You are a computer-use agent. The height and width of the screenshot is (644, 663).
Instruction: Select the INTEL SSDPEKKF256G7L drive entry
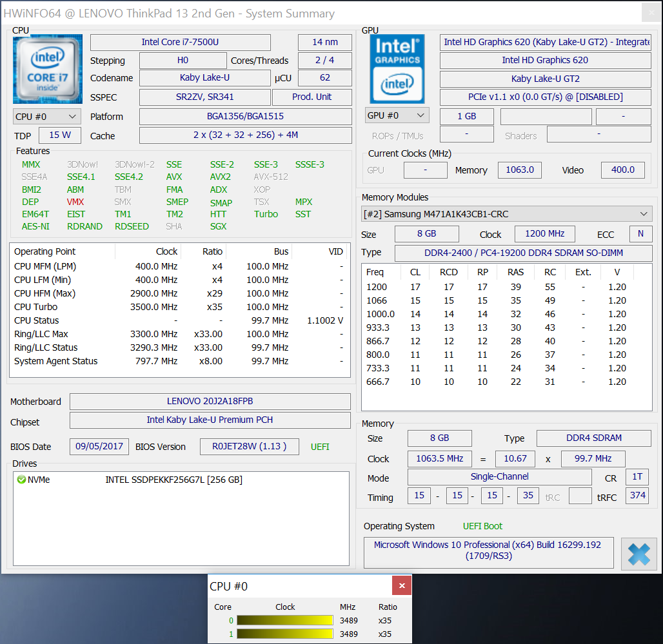[x=181, y=480]
